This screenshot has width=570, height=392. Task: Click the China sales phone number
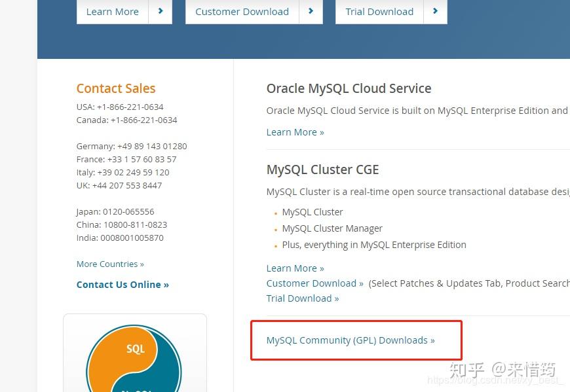[x=135, y=224]
